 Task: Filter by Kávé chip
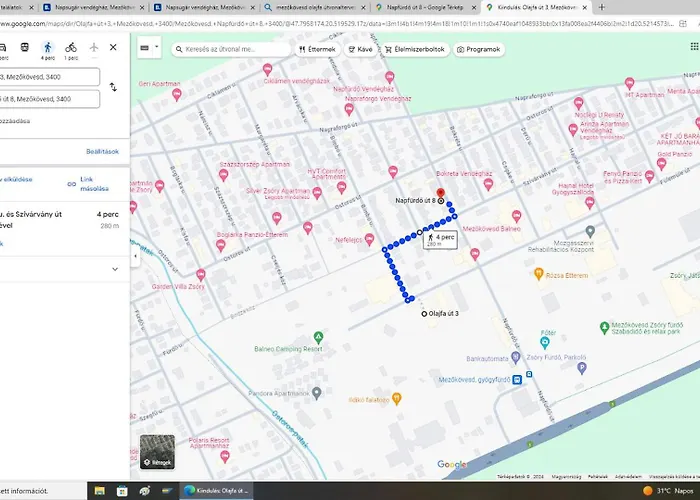(360, 49)
